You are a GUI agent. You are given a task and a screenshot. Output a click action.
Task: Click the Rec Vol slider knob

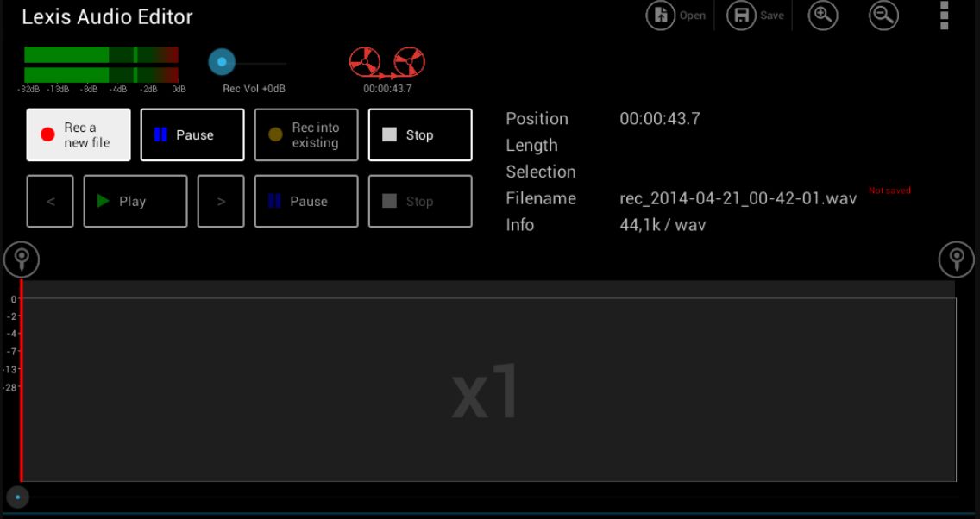pos(222,62)
